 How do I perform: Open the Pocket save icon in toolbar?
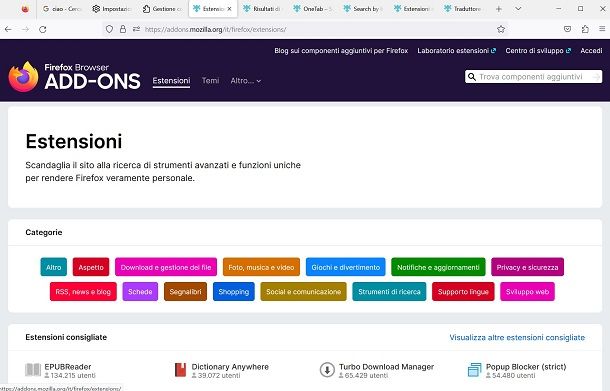click(568, 29)
